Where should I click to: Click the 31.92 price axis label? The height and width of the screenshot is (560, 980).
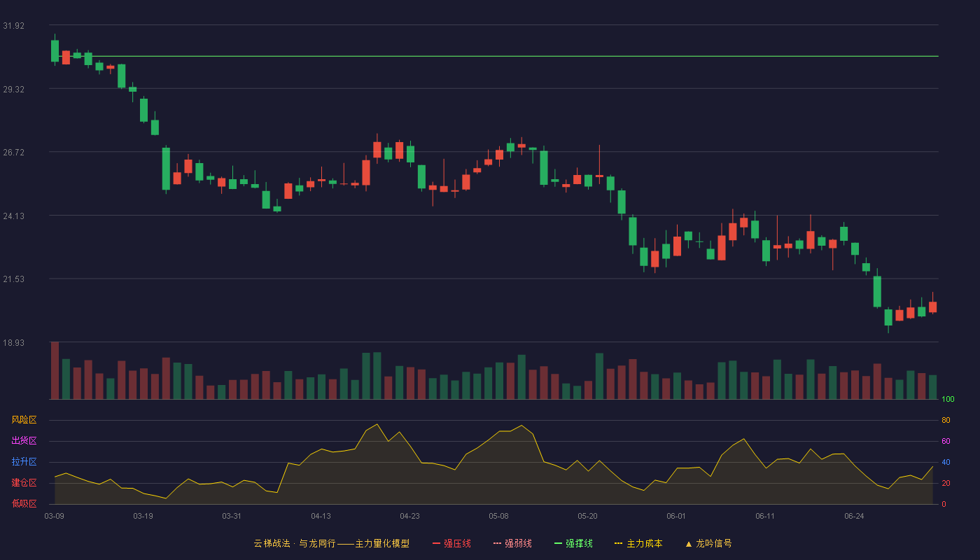point(13,26)
